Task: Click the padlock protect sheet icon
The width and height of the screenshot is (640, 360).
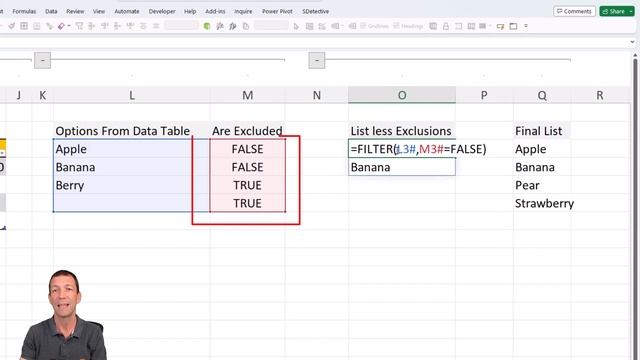Action: (x=446, y=26)
